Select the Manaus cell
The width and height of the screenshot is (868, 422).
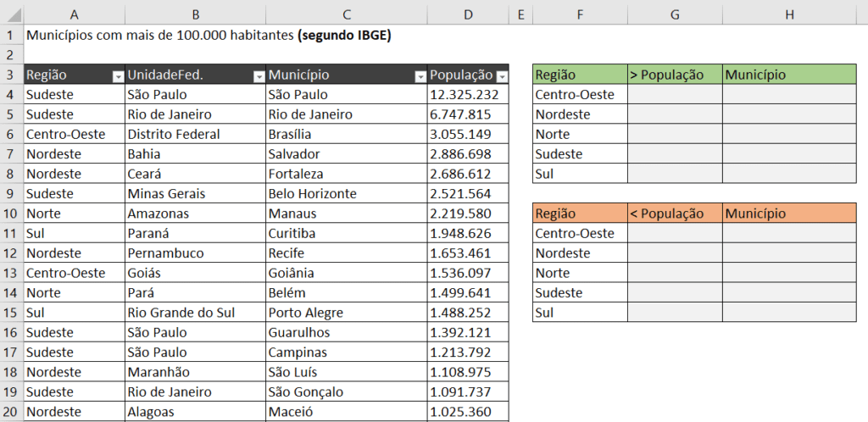point(346,214)
